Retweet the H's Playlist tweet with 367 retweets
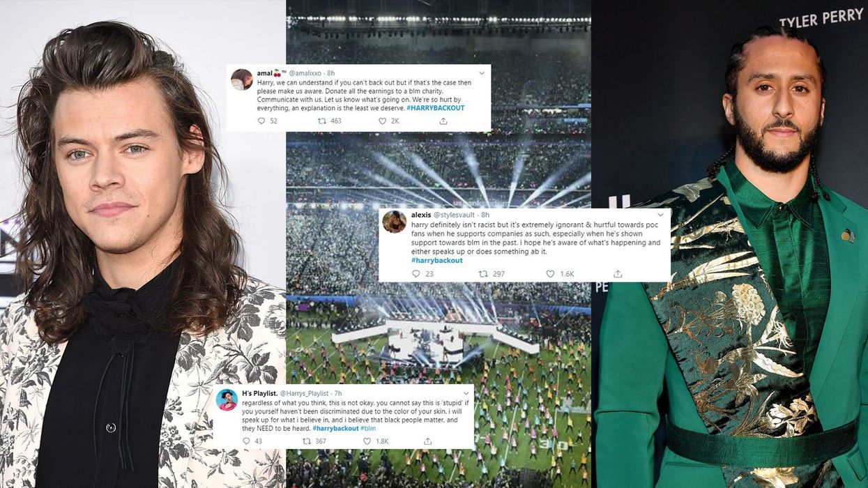The height and width of the screenshot is (488, 868). point(306,441)
